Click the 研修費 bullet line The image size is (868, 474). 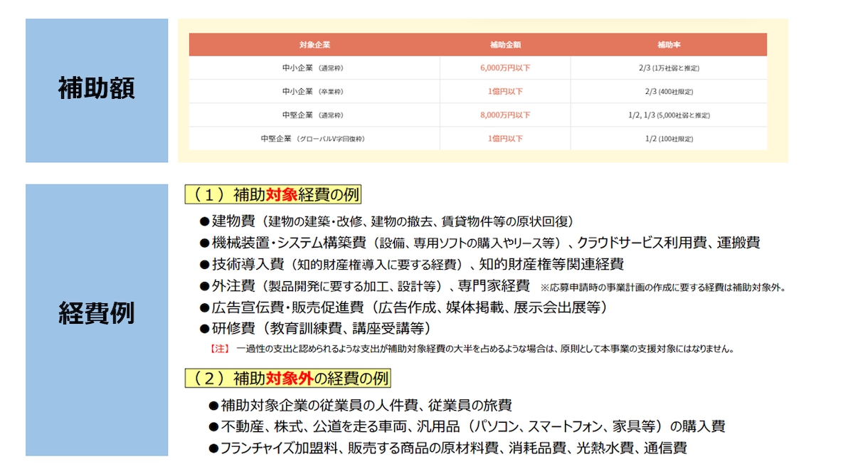click(315, 329)
